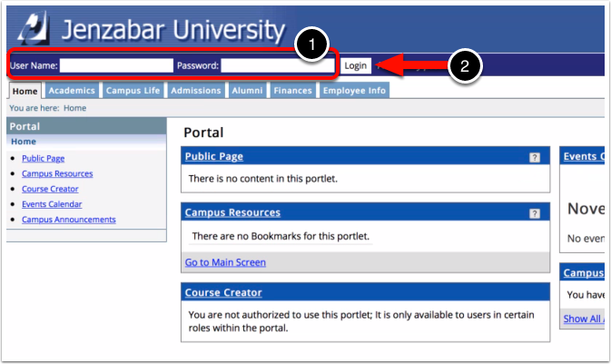The image size is (611, 364).
Task: Open Campus Resources sidebar link
Action: pos(57,173)
